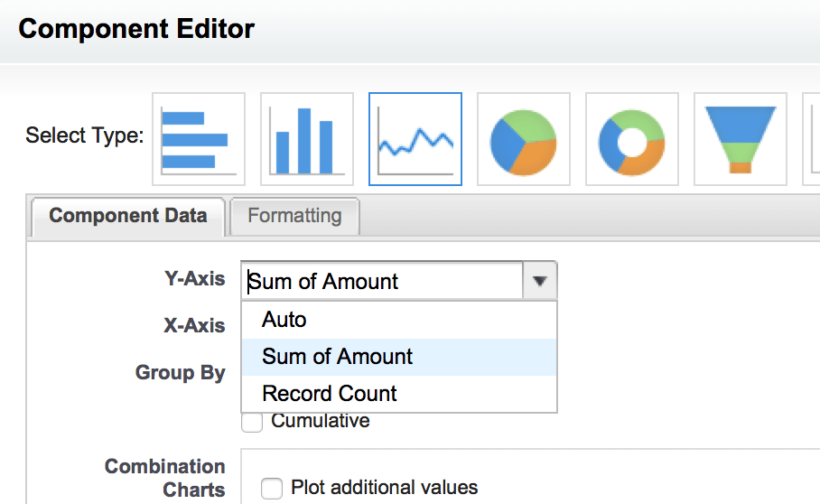Select the line chart type
820x504 pixels.
click(415, 139)
